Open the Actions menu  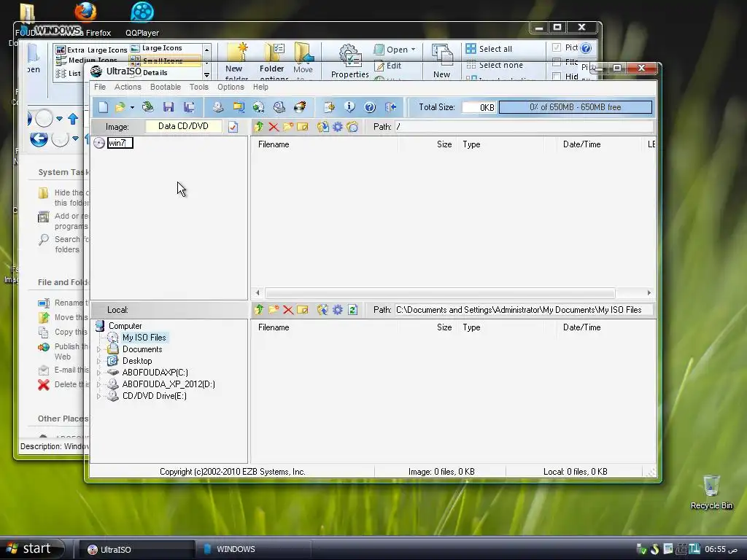point(128,87)
